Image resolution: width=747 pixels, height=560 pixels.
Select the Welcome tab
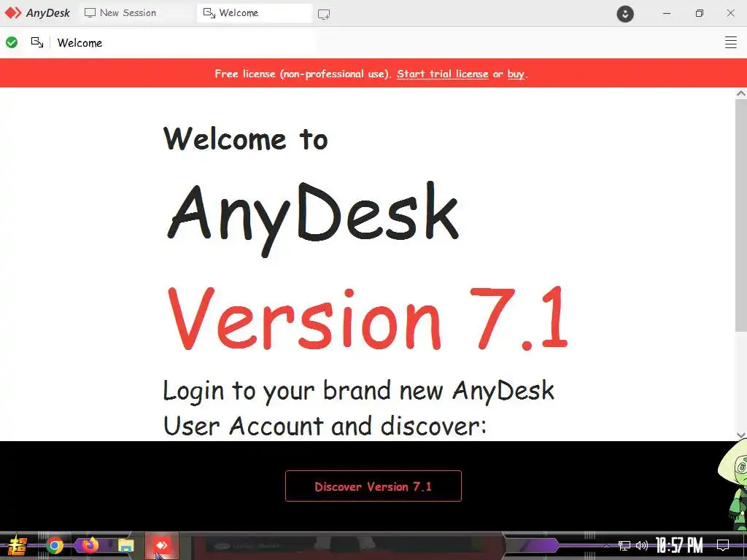[255, 13]
